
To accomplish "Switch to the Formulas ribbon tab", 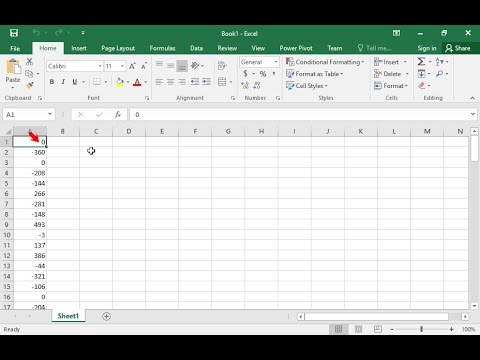I will tap(162, 48).
